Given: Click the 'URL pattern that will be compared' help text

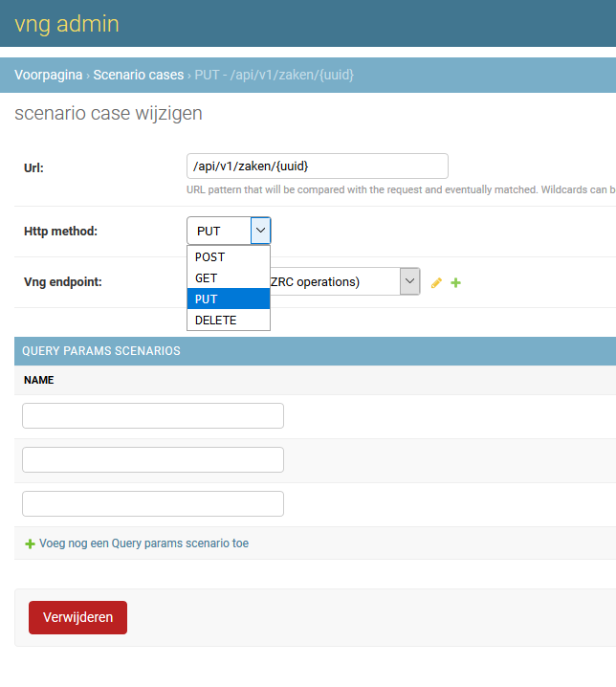Looking at the screenshot, I should pyautogui.click(x=401, y=189).
